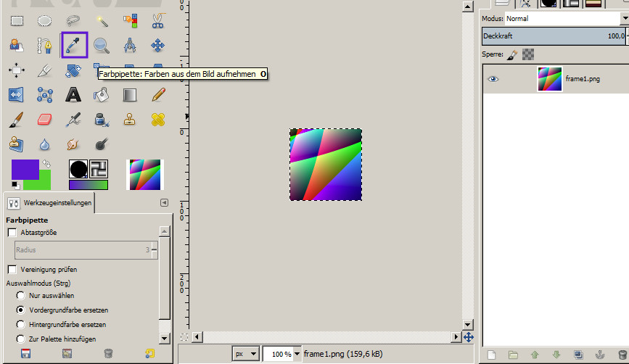
Task: Reset tool options to default values
Action: (x=149, y=354)
